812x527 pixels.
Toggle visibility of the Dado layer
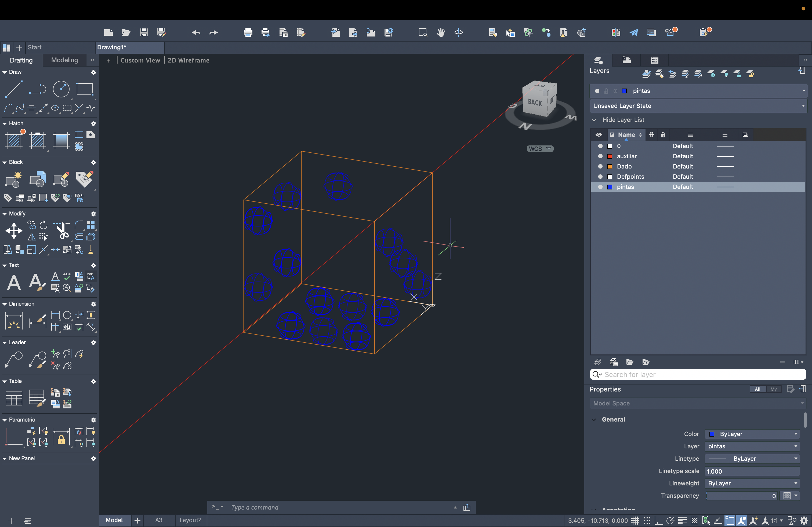(x=600, y=166)
